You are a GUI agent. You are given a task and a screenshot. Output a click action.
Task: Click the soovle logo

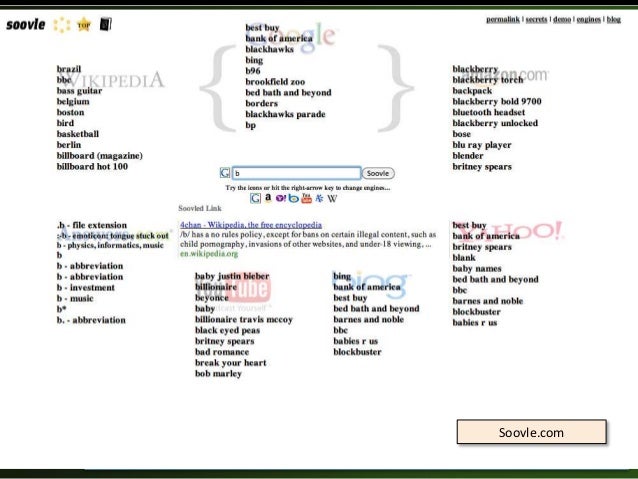(26, 25)
